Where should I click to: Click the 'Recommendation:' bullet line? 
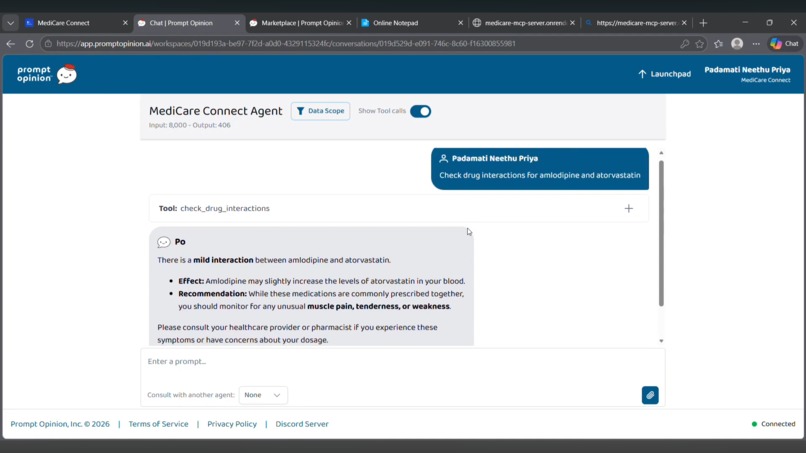321,300
